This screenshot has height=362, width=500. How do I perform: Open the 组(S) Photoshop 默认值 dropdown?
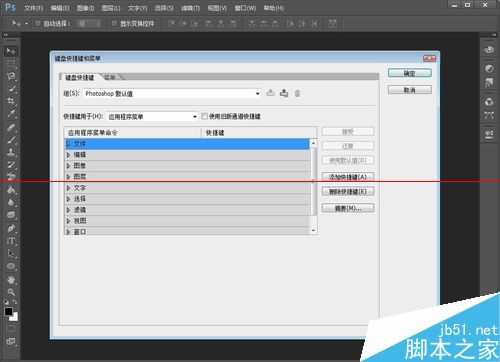tap(172, 94)
